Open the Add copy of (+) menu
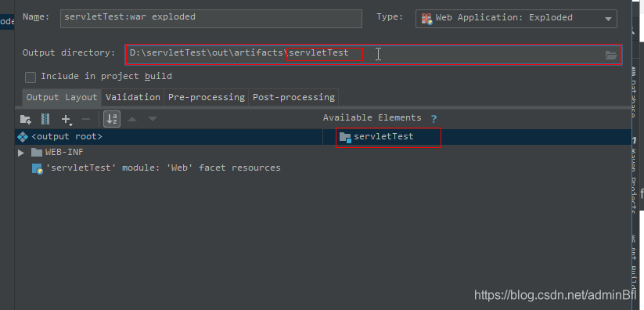Image resolution: width=644 pixels, height=310 pixels. [x=67, y=120]
